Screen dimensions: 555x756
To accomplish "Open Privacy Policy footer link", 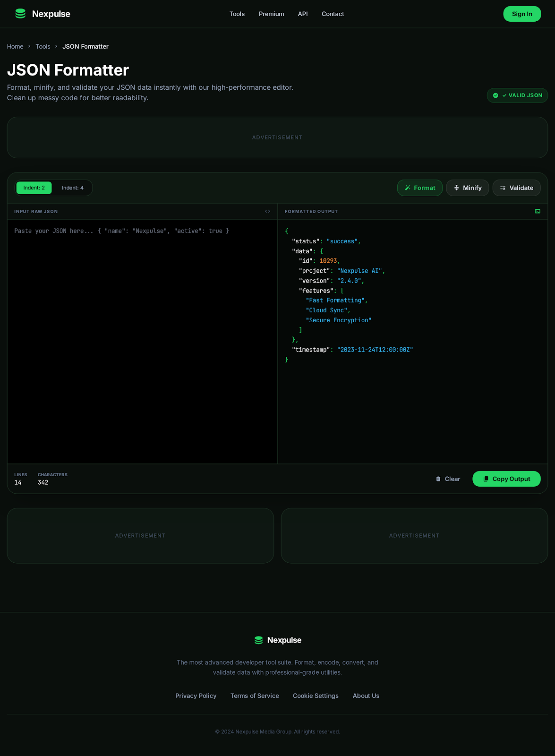I will point(196,696).
